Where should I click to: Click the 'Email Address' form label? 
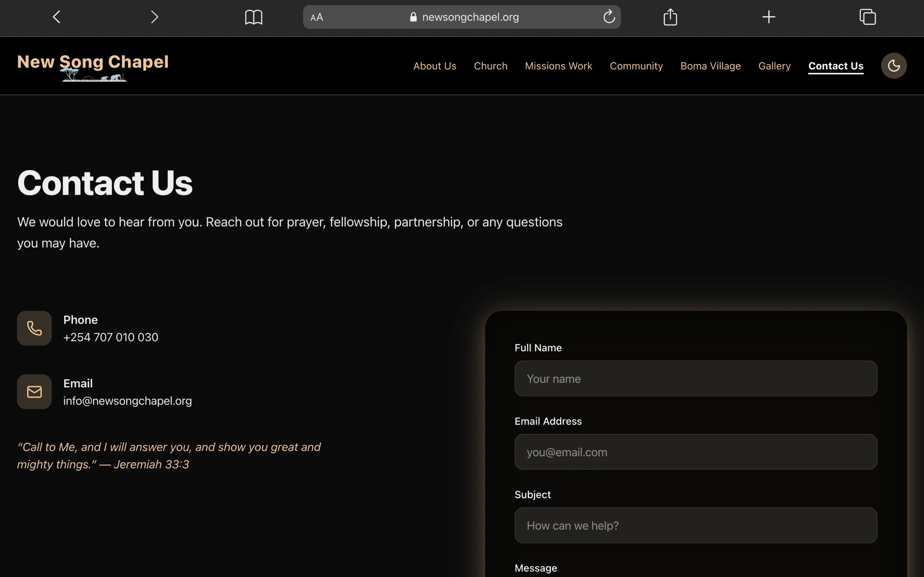(x=548, y=421)
